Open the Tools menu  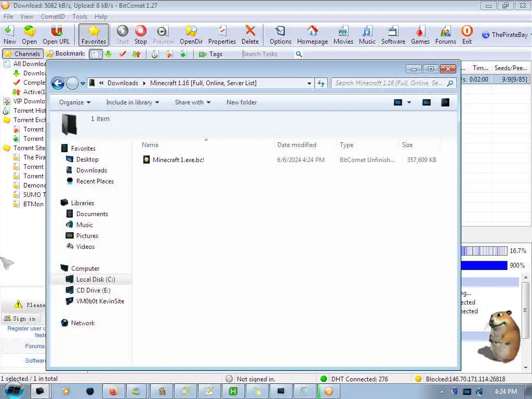coord(79,16)
